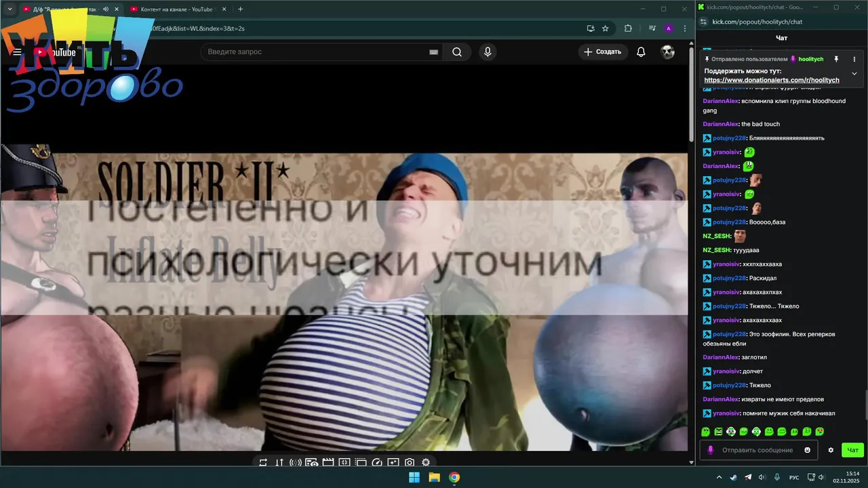Open the emoji picker smiley in chat

(x=807, y=450)
